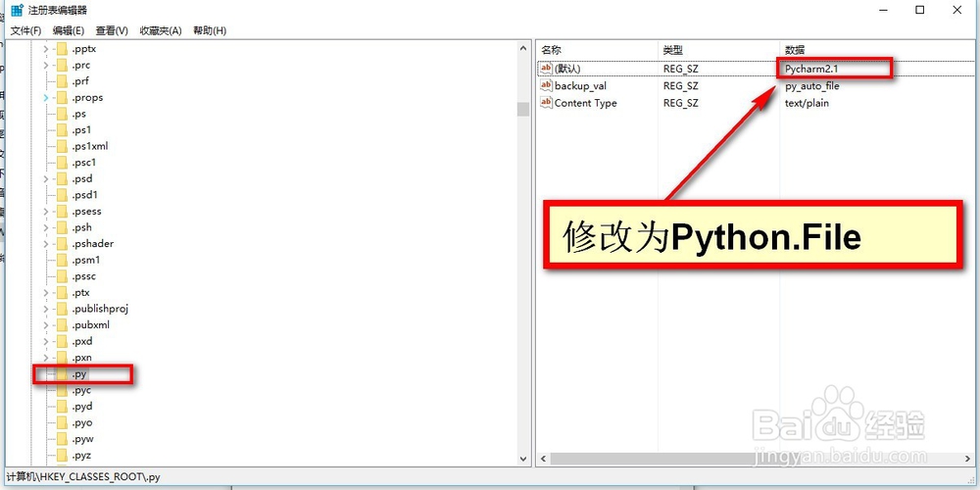
Task: Click the .pxn folder icon
Action: point(61,358)
